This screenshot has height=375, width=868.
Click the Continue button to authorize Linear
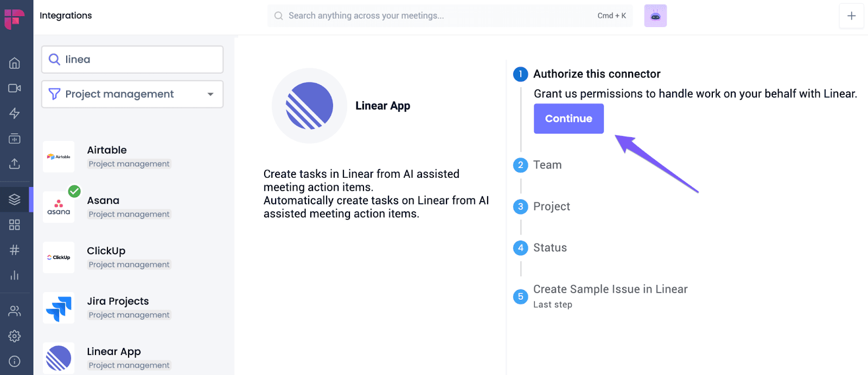[569, 119]
